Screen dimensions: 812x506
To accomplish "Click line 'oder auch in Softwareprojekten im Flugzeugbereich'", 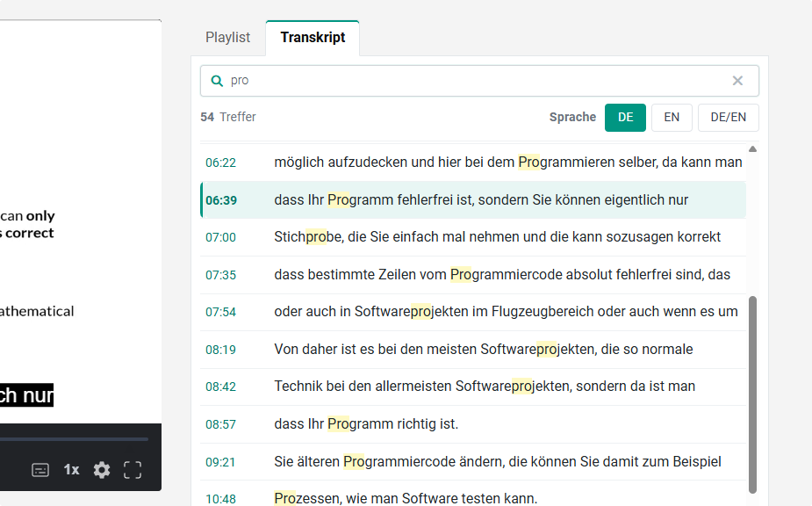I will coord(506,312).
